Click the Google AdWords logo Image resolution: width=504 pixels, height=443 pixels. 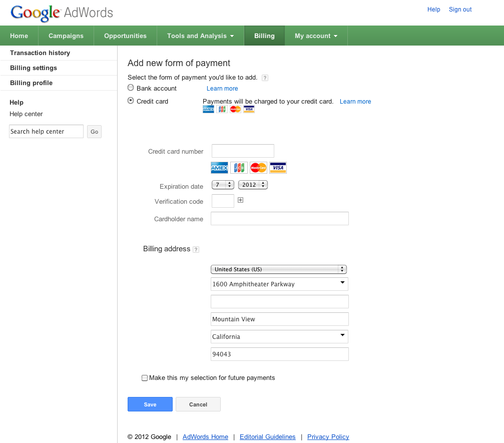(62, 13)
